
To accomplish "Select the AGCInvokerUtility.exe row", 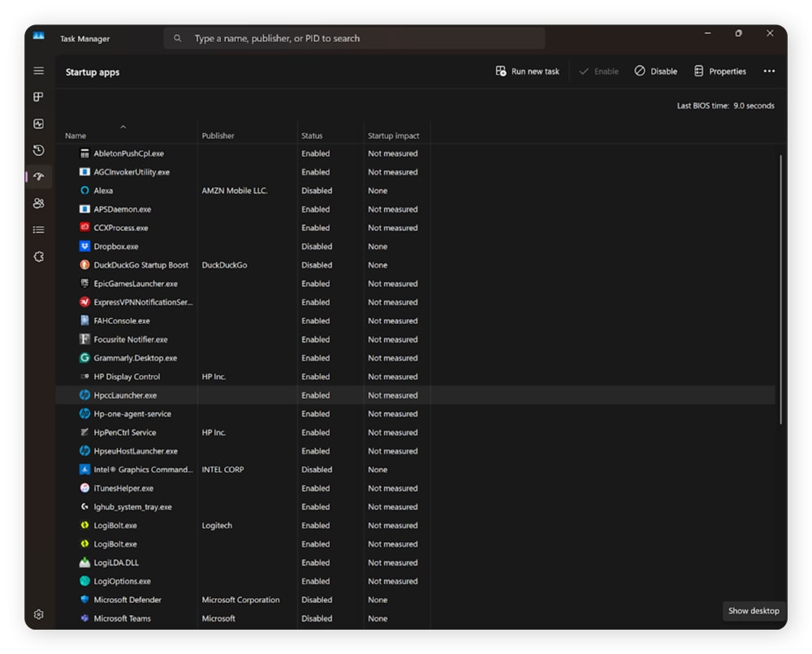I will pyautogui.click(x=415, y=172).
